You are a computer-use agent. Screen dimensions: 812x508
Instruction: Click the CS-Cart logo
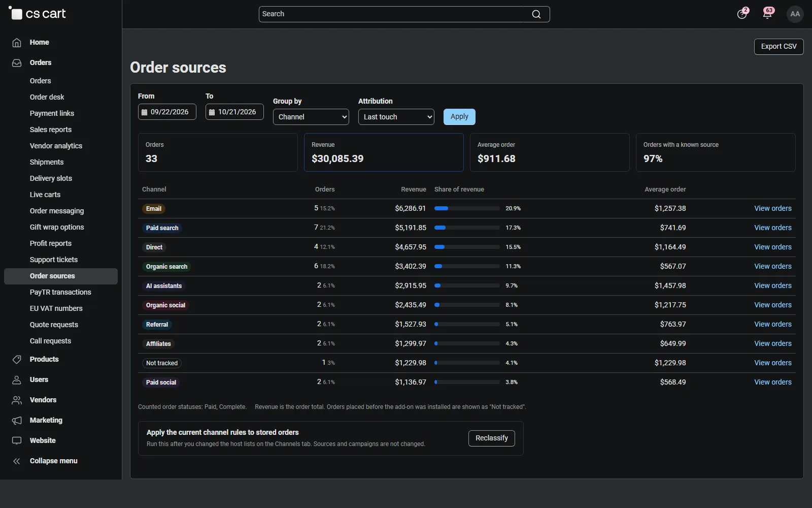pyautogui.click(x=38, y=14)
